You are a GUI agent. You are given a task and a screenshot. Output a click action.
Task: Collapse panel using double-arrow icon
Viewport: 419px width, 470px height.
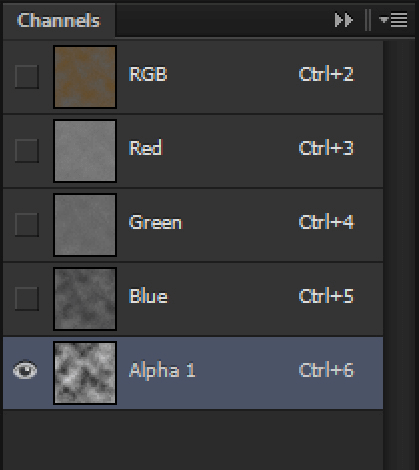344,20
